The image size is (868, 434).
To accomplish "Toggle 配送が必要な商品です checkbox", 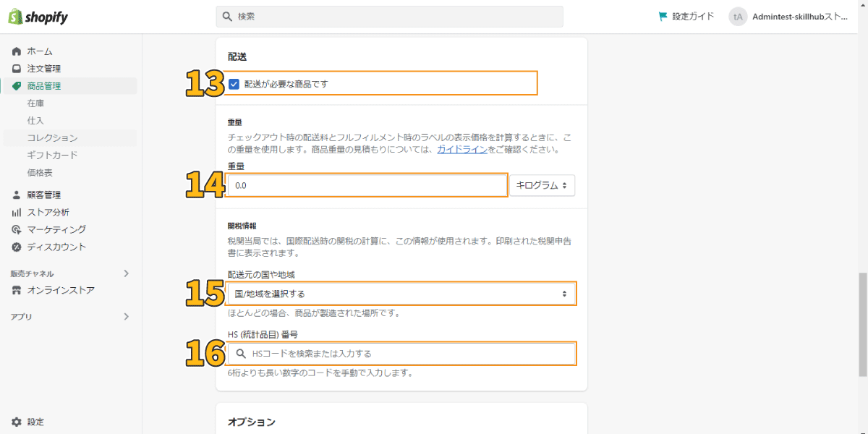I will 234,84.
